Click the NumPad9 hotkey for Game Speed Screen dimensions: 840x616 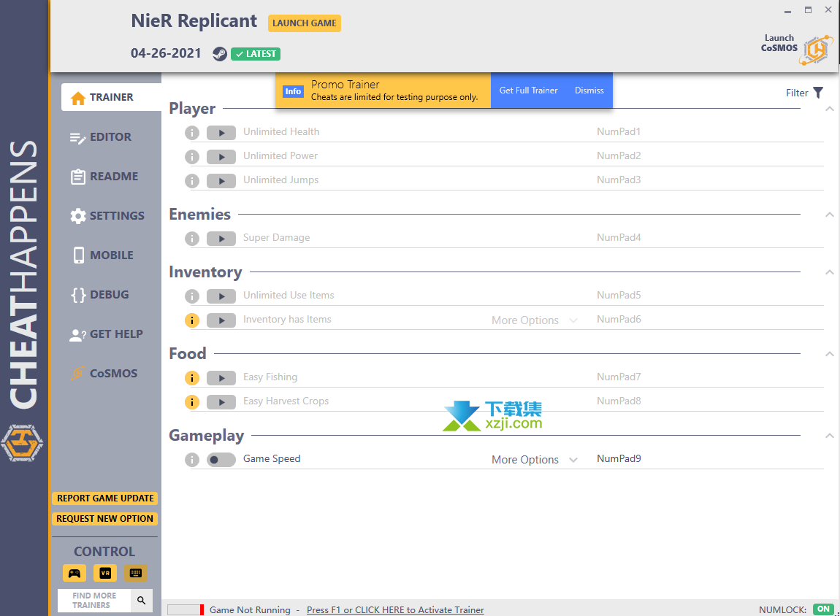point(619,458)
